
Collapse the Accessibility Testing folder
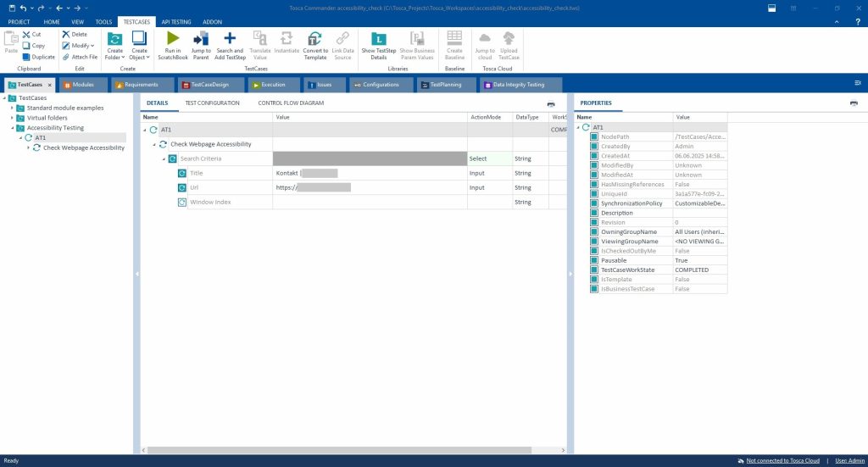tap(12, 128)
